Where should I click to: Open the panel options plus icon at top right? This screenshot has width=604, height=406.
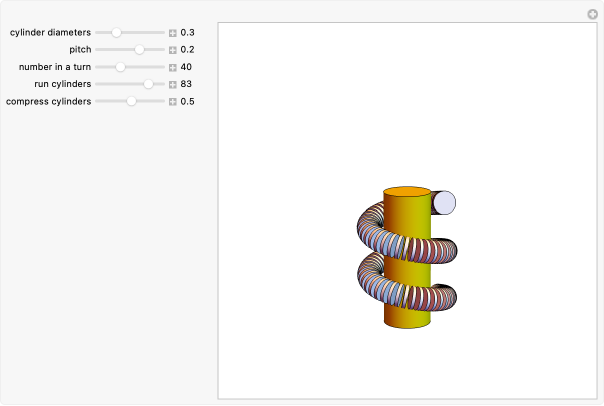point(592,13)
